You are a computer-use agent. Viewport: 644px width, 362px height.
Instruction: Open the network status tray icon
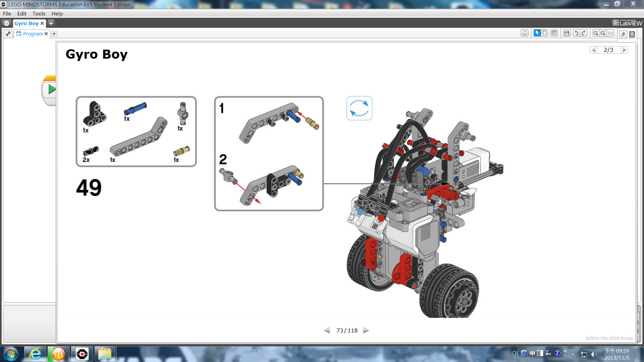click(584, 354)
